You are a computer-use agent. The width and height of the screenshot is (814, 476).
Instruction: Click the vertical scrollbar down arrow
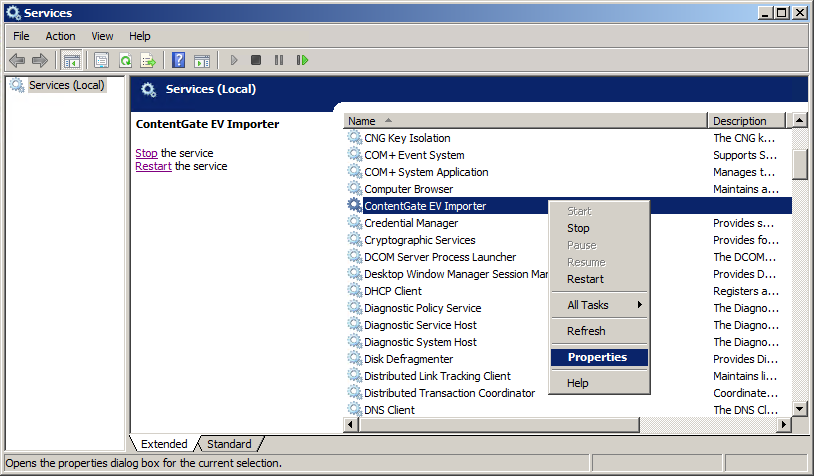pos(799,409)
